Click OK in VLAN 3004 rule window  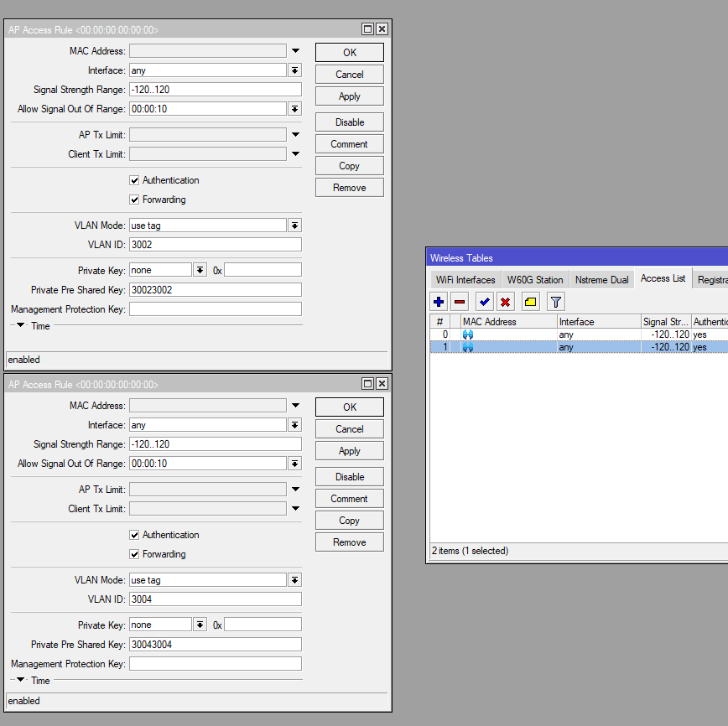[350, 407]
